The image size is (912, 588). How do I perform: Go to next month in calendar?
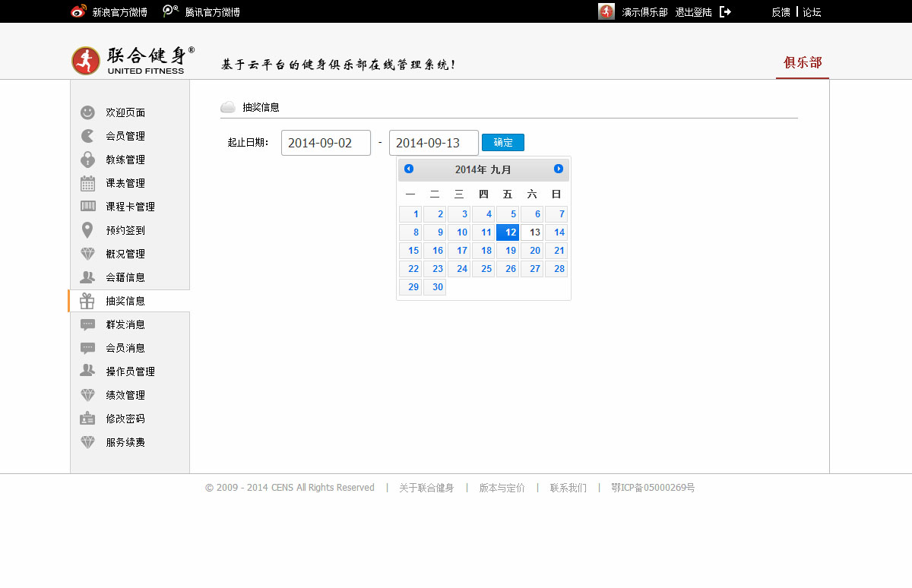pyautogui.click(x=559, y=169)
